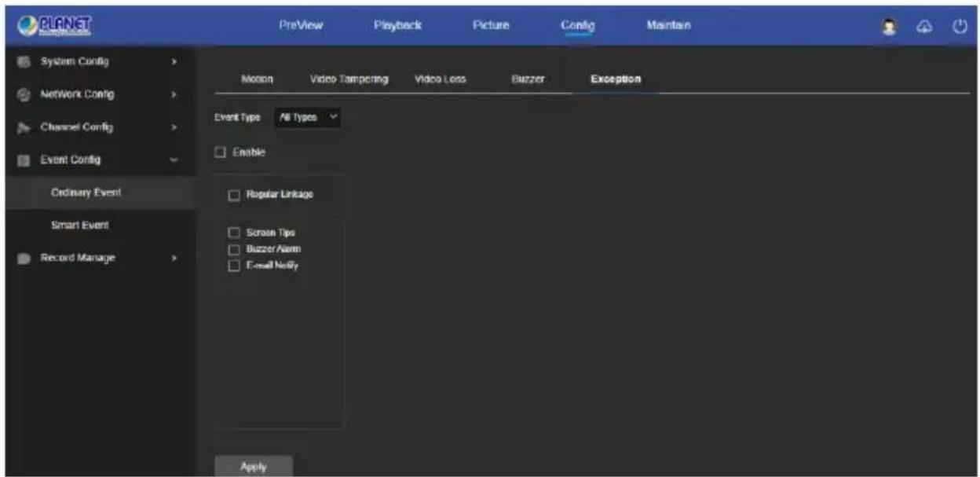Open the Record Manage label
This screenshot has height=477, width=980.
click(77, 258)
